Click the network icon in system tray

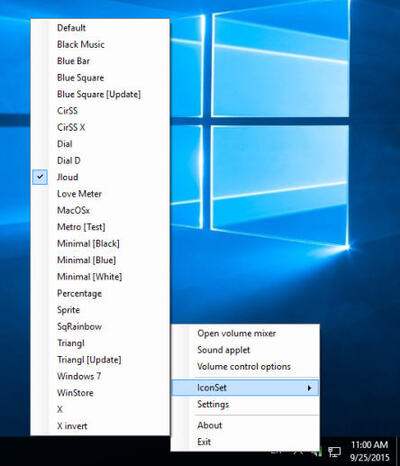[334, 452]
